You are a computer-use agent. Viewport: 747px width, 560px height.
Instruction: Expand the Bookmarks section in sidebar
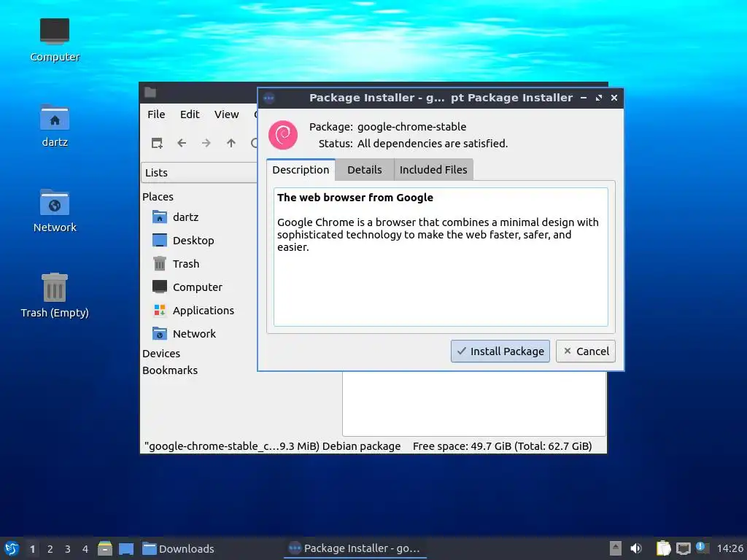pyautogui.click(x=169, y=370)
